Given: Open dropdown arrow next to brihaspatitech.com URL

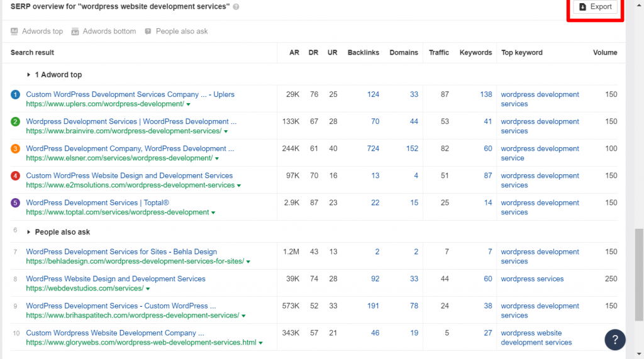Looking at the screenshot, I should 243,316.
